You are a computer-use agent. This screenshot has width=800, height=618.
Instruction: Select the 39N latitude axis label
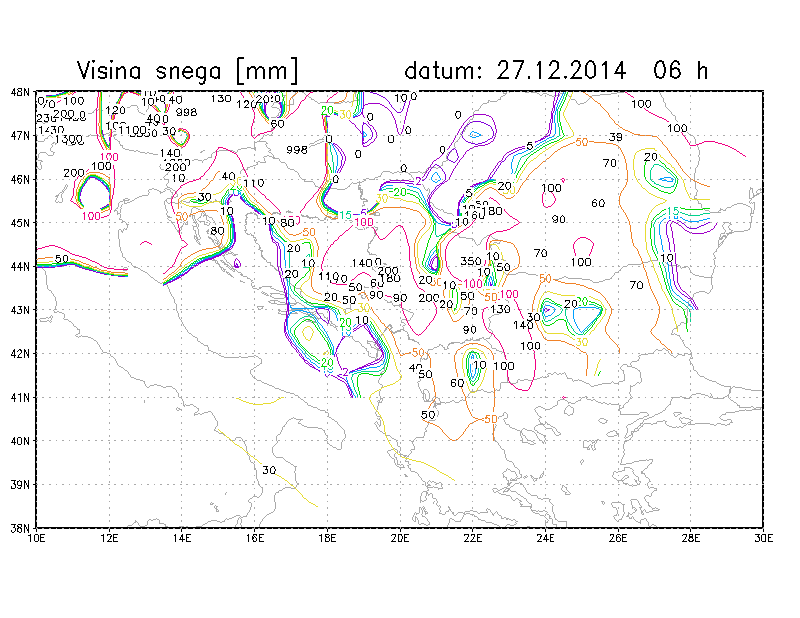tap(20, 484)
